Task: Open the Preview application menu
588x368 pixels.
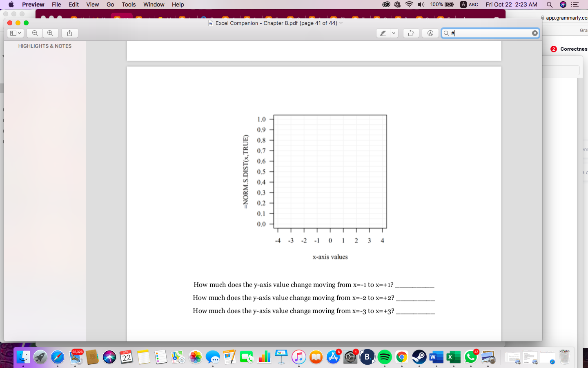Action: [x=33, y=4]
